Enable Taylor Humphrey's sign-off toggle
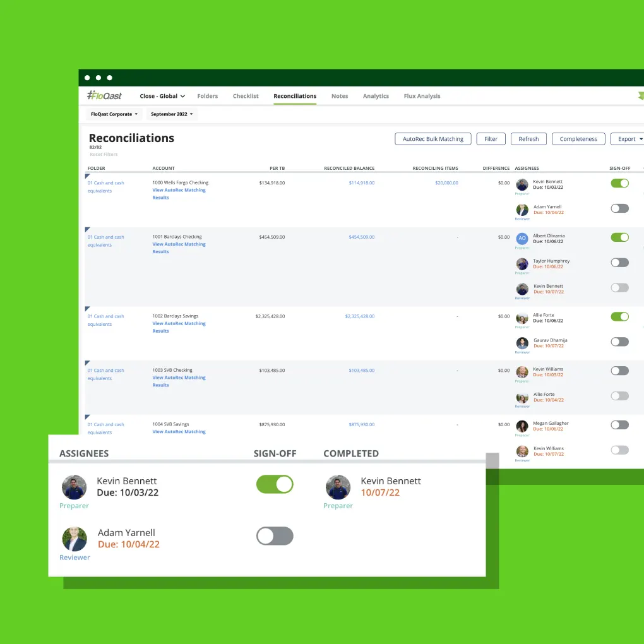Viewport: 644px width, 644px height. point(620,263)
